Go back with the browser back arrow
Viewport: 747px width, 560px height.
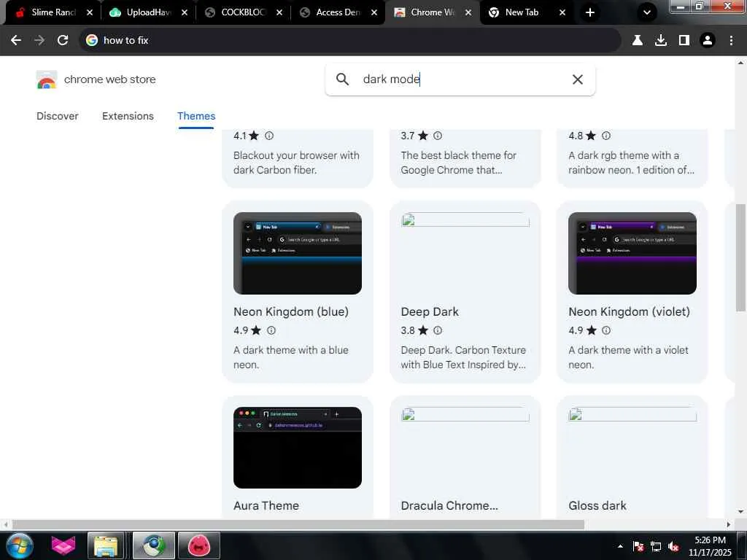pyautogui.click(x=16, y=41)
